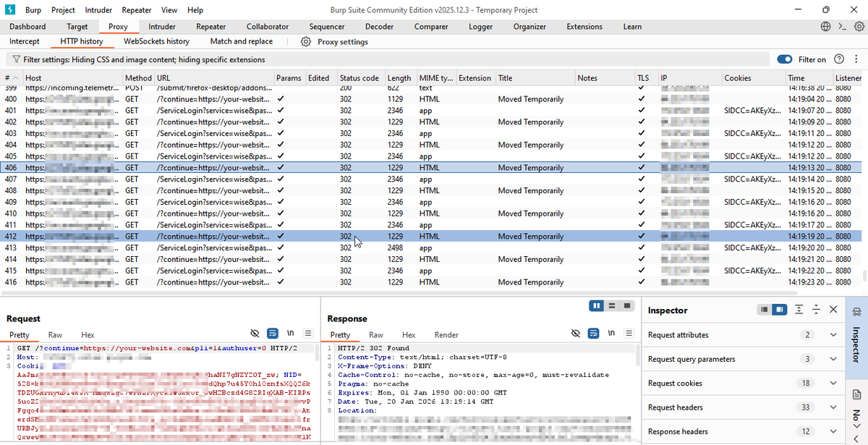Switch Request view to Hex

88,335
